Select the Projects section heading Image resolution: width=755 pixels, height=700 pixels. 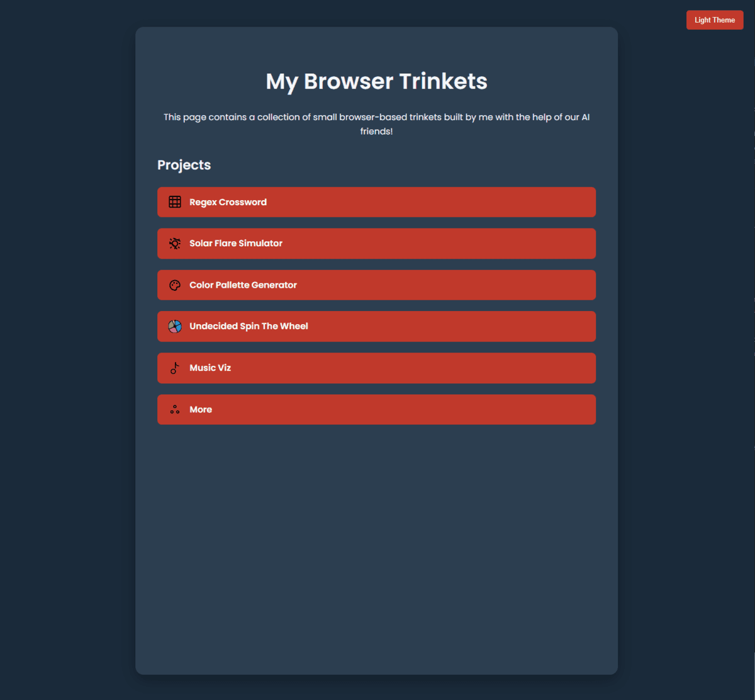184,165
